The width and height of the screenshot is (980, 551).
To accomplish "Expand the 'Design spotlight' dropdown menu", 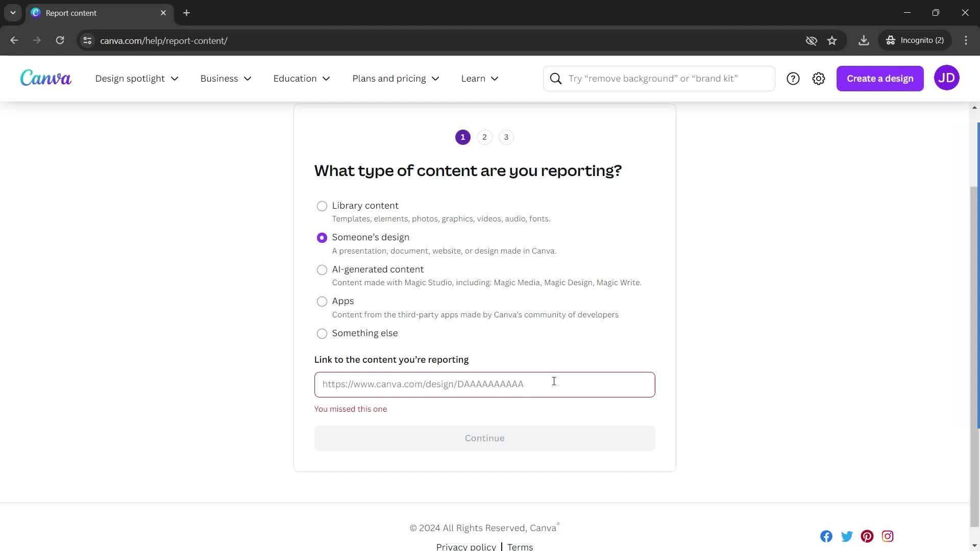I will pos(136,78).
